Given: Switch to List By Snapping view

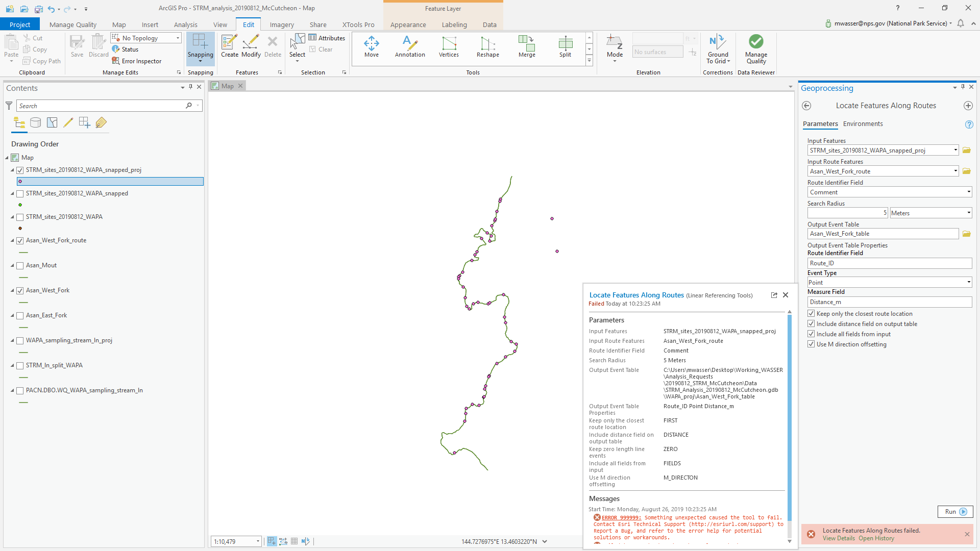Looking at the screenshot, I should click(85, 122).
